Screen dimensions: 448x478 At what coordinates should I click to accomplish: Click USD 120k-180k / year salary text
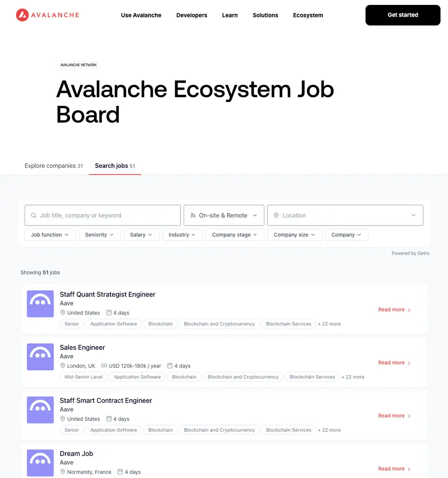[135, 365]
